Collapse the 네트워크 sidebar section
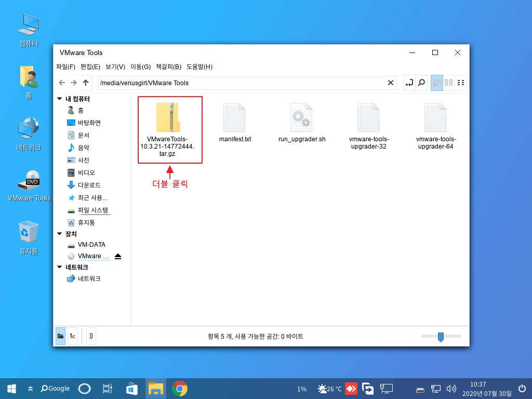 click(x=59, y=267)
